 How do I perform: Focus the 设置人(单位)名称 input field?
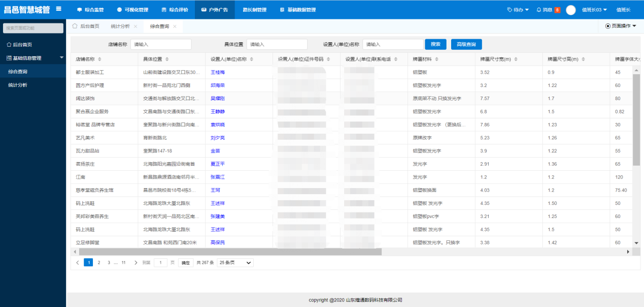pyautogui.click(x=393, y=44)
